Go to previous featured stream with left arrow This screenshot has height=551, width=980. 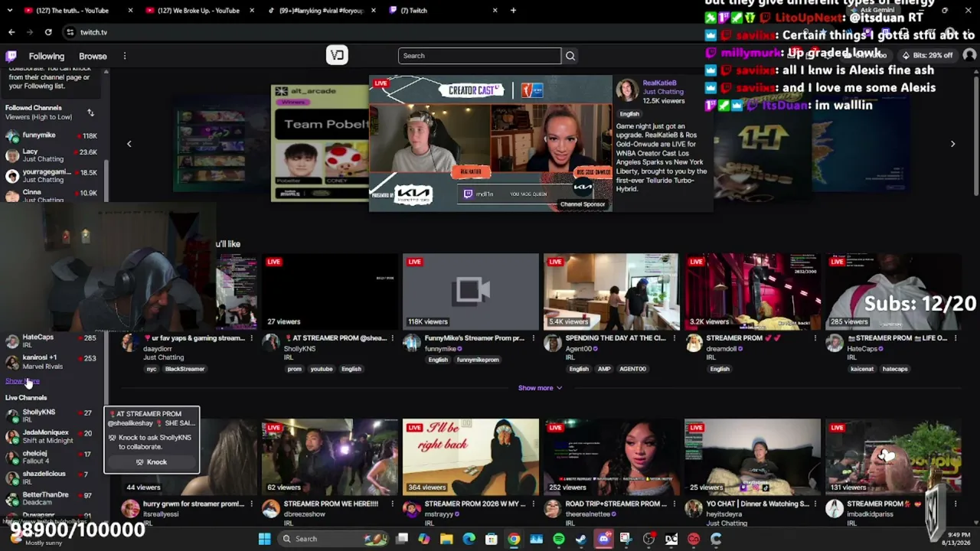pos(129,144)
